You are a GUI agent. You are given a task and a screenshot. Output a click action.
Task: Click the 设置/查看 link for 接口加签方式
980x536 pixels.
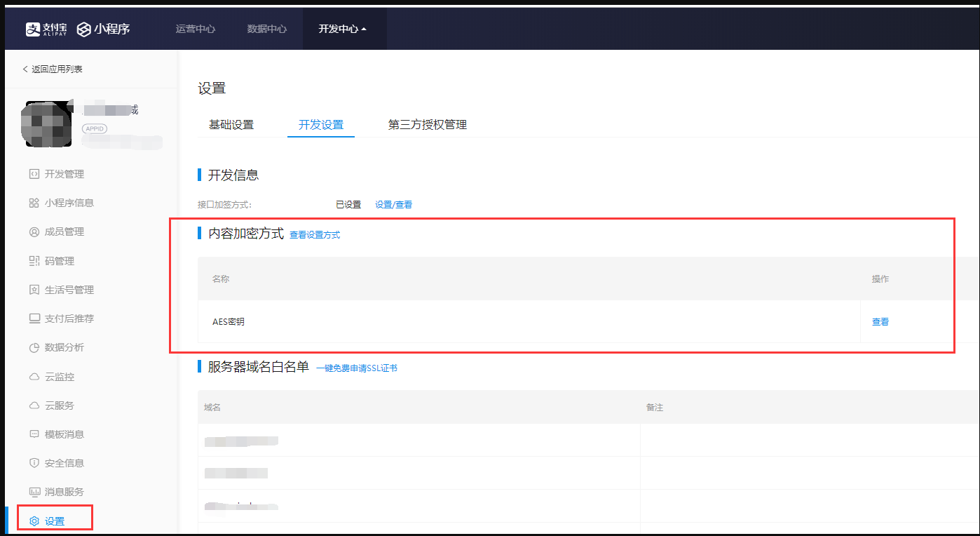(394, 205)
